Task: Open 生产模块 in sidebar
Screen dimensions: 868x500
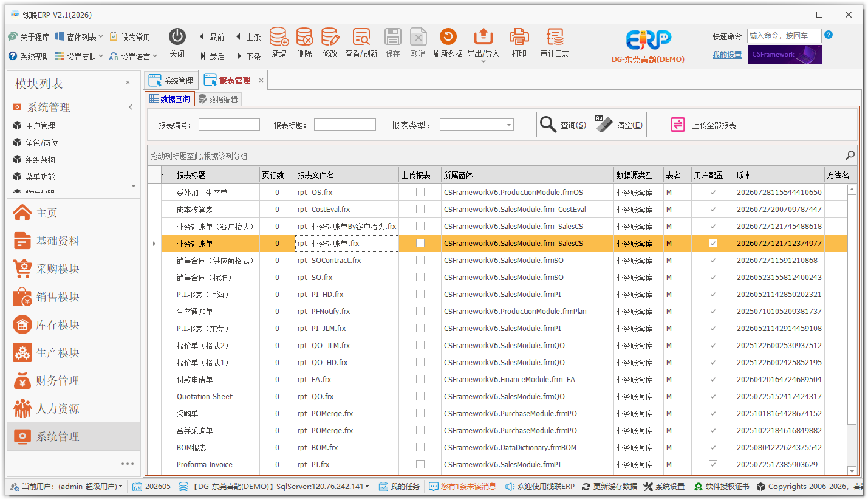Action: point(73,353)
